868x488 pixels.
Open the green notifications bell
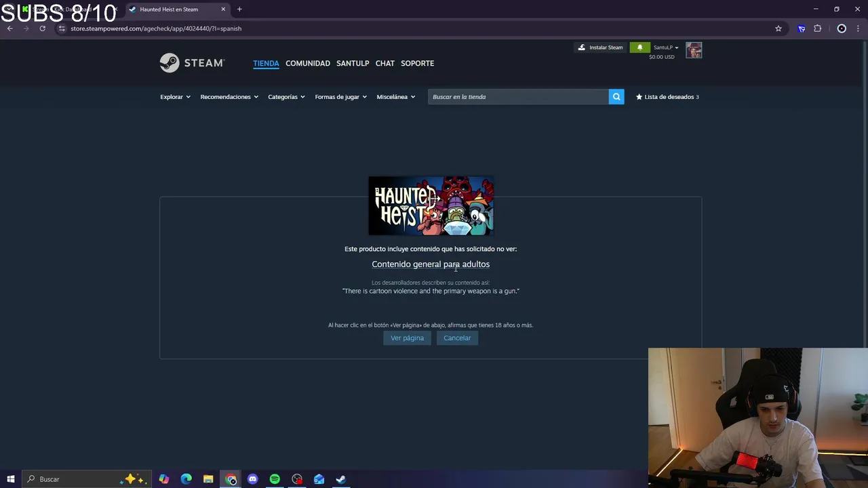tap(639, 47)
